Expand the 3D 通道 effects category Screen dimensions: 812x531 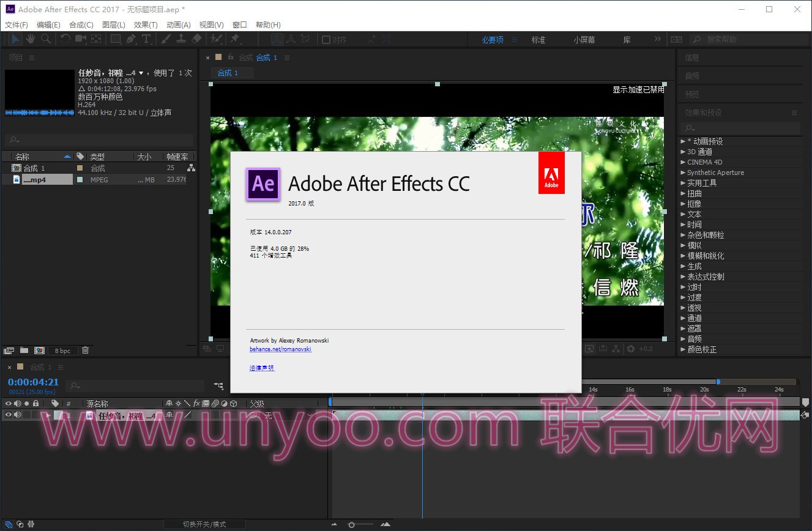tap(683, 152)
